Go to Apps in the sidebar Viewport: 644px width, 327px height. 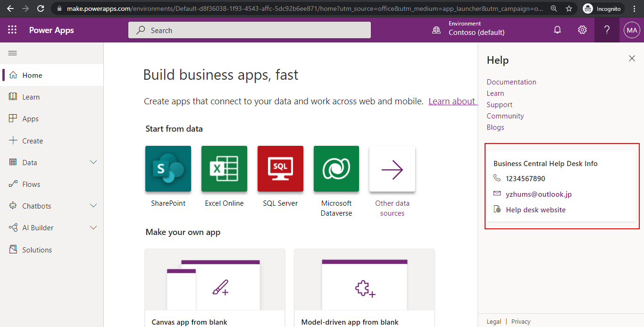(x=29, y=118)
